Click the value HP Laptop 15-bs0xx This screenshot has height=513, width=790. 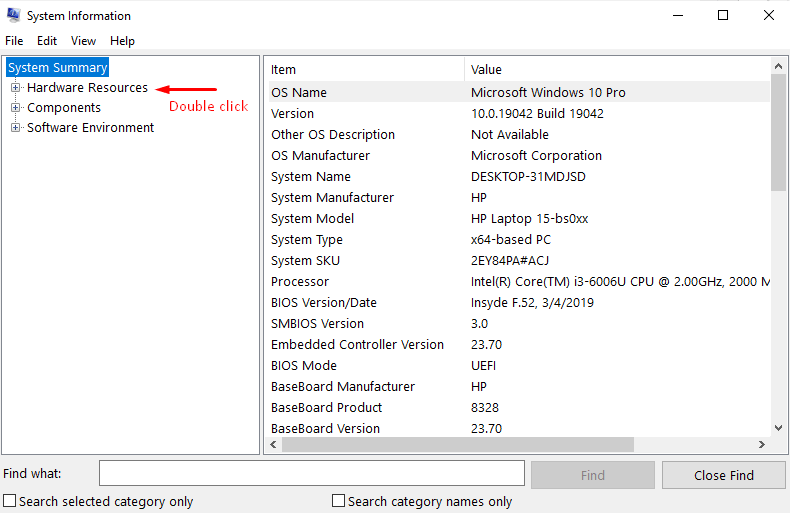pos(530,219)
